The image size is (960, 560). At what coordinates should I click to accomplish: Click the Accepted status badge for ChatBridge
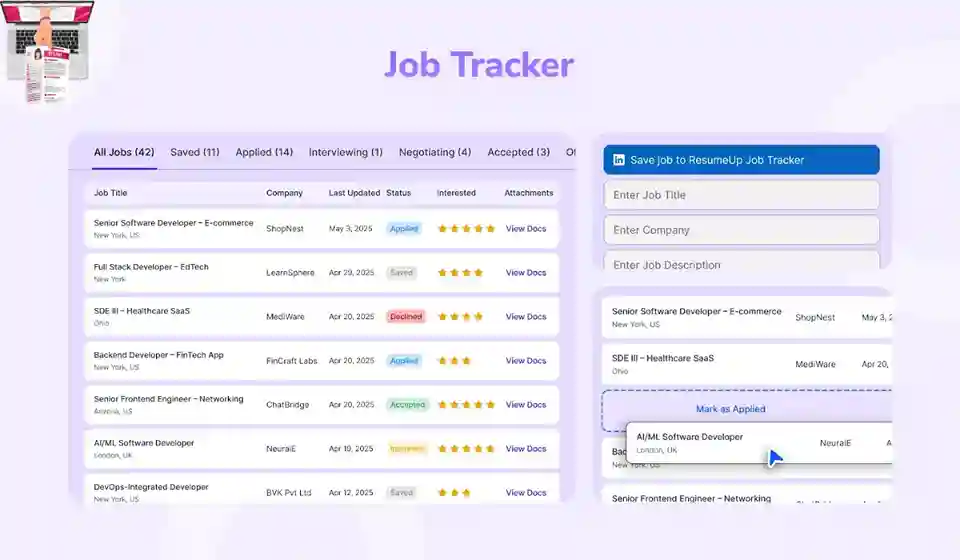click(407, 405)
